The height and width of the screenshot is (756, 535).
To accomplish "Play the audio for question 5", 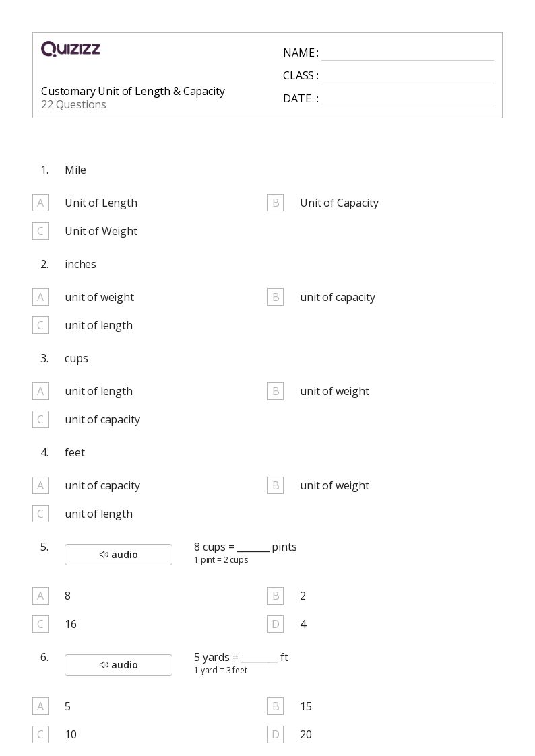I will click(x=119, y=555).
